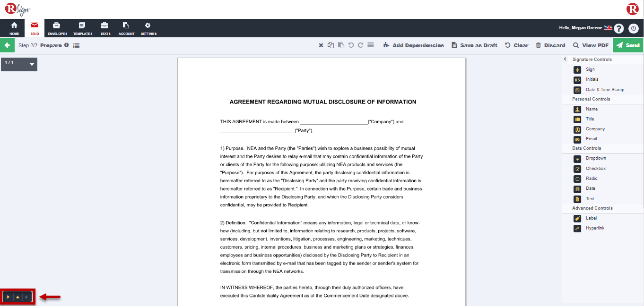Collapse the controls panel with chevron
The width and height of the screenshot is (644, 306).
[565, 59]
